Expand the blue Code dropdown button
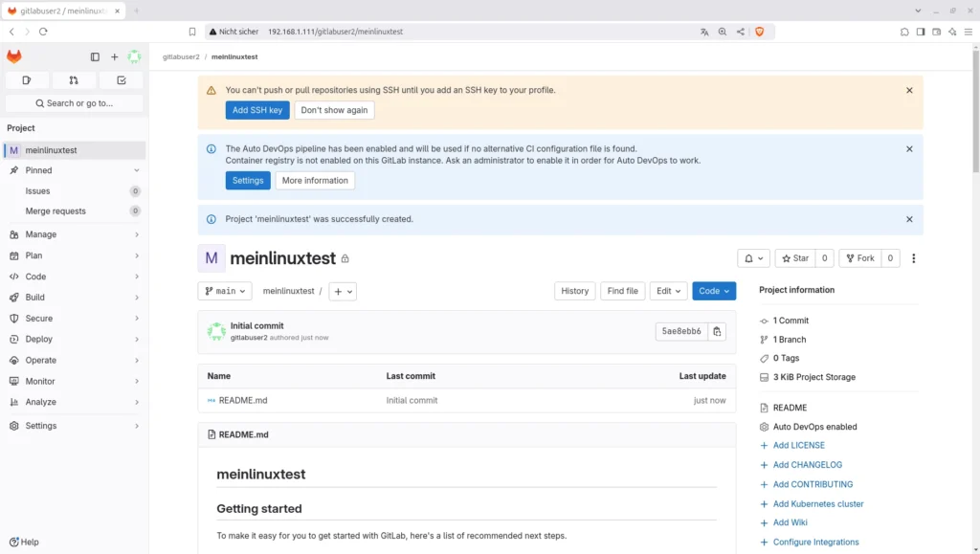The image size is (980, 554). tap(714, 291)
